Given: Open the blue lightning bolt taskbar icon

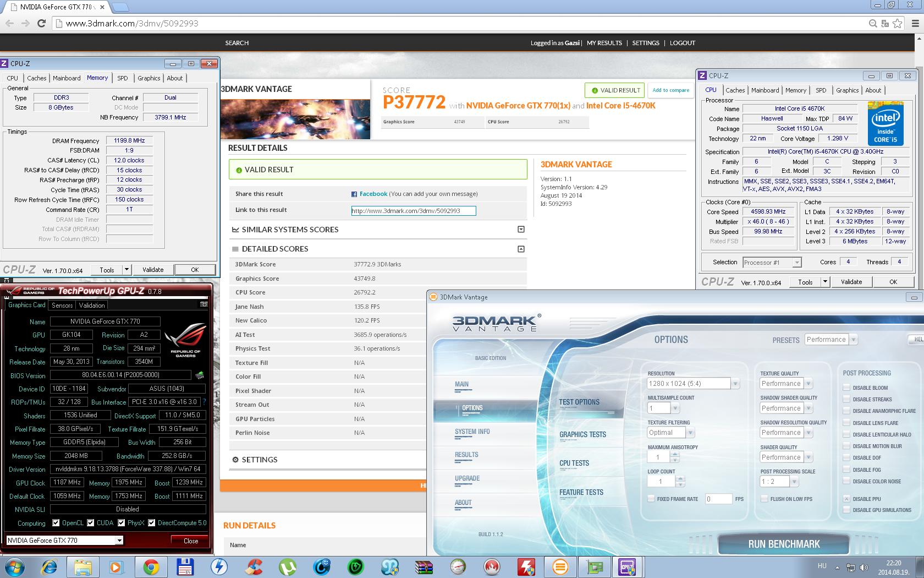Looking at the screenshot, I should [x=219, y=566].
